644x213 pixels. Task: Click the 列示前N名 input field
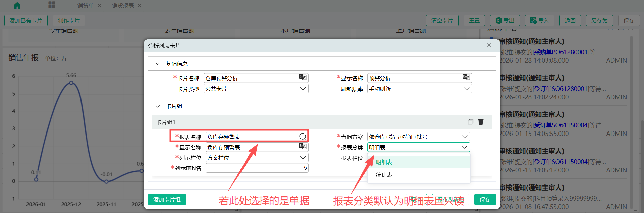click(257, 168)
